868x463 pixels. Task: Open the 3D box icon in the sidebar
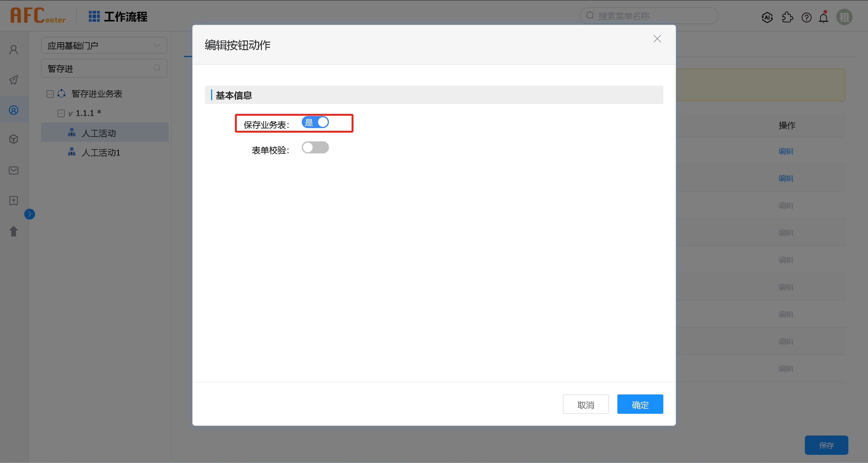point(14,139)
